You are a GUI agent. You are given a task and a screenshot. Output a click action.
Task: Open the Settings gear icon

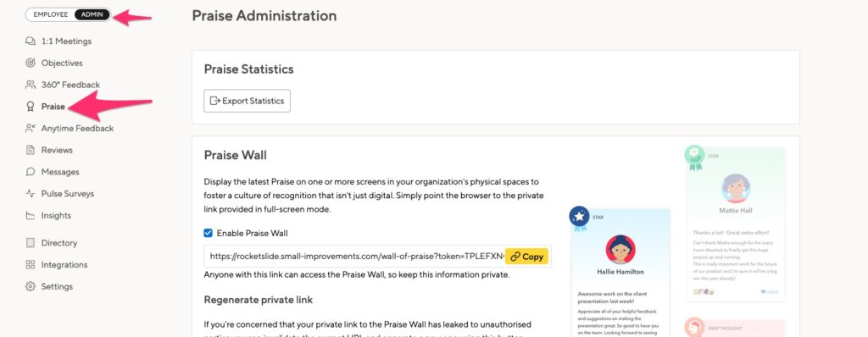point(31,287)
